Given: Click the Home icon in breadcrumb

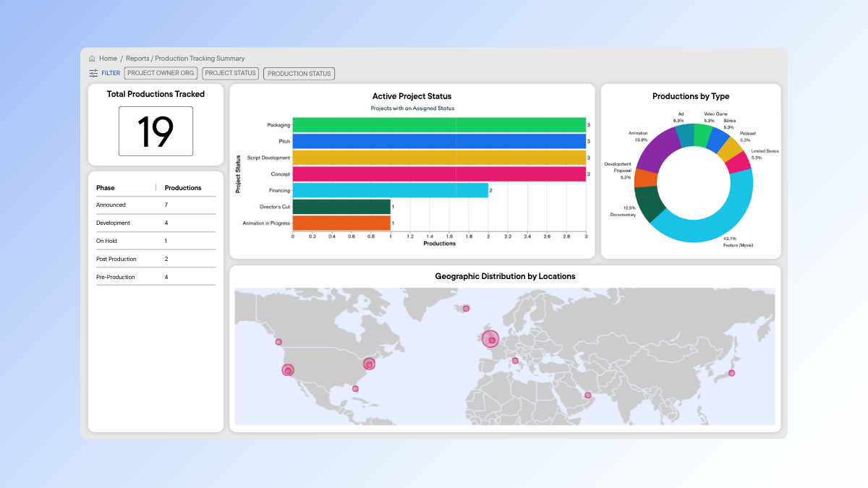Looking at the screenshot, I should (x=92, y=59).
